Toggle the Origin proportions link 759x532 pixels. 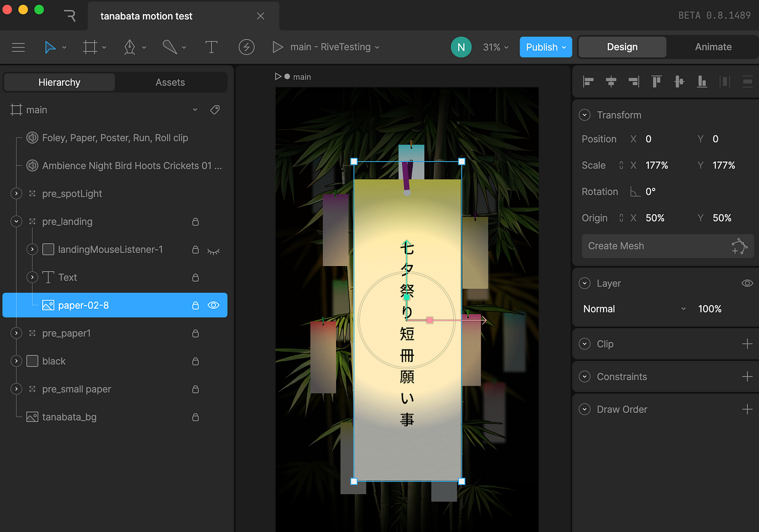pyautogui.click(x=621, y=218)
